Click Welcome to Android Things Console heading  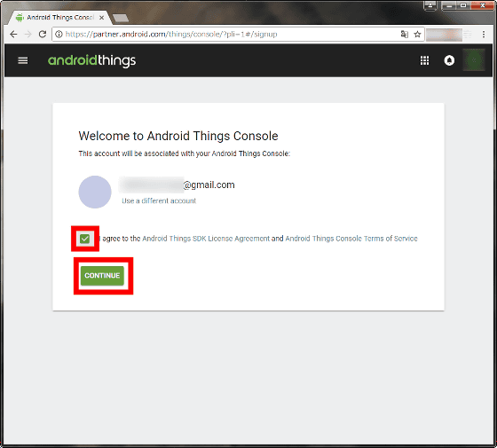(x=178, y=136)
